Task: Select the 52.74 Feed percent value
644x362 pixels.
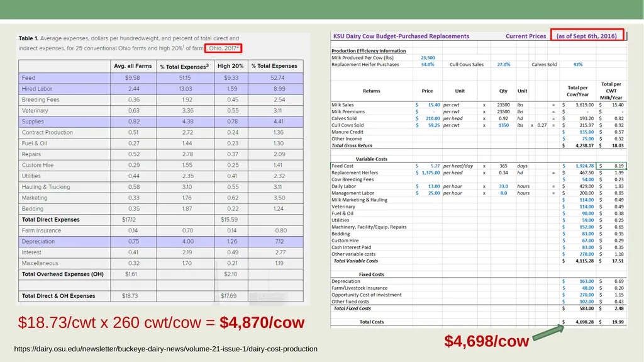Action: click(277, 77)
